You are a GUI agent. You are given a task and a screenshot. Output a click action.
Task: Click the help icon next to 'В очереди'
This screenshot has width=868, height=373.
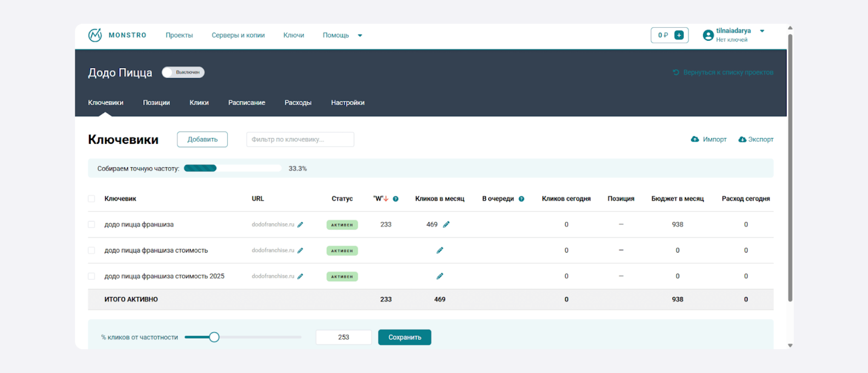521,199
